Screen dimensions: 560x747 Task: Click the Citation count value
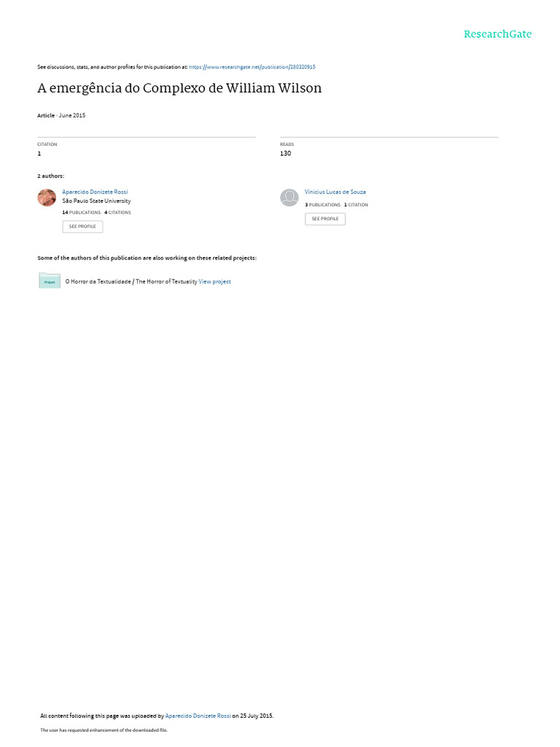39,153
